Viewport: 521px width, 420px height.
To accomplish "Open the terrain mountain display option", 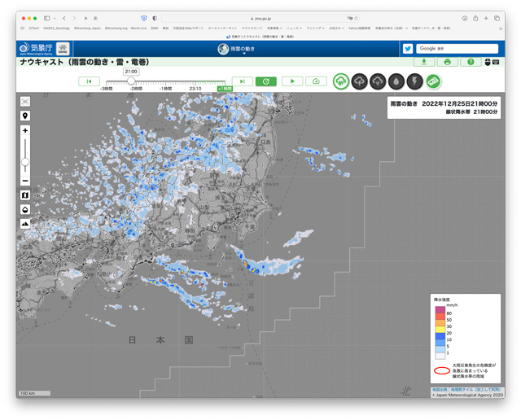I will click(x=25, y=223).
